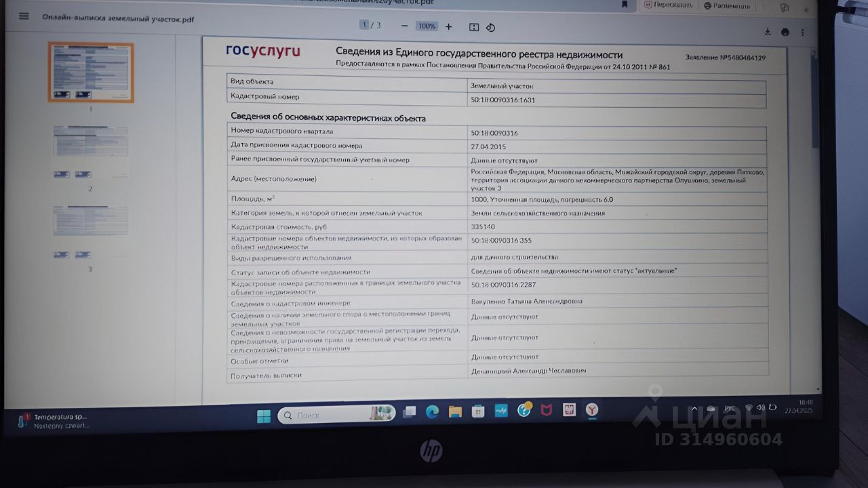Click the Госуслуги logo in the document
The width and height of the screenshot is (868, 488).
[262, 50]
